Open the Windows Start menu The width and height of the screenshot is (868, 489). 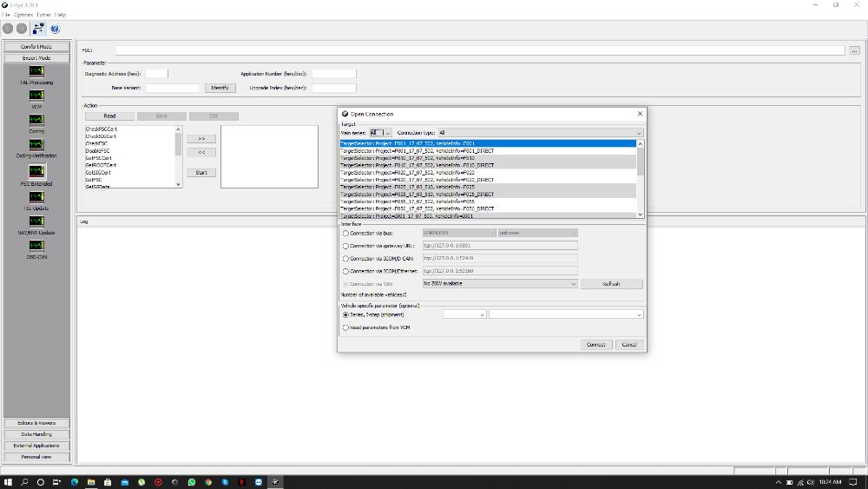(8, 482)
